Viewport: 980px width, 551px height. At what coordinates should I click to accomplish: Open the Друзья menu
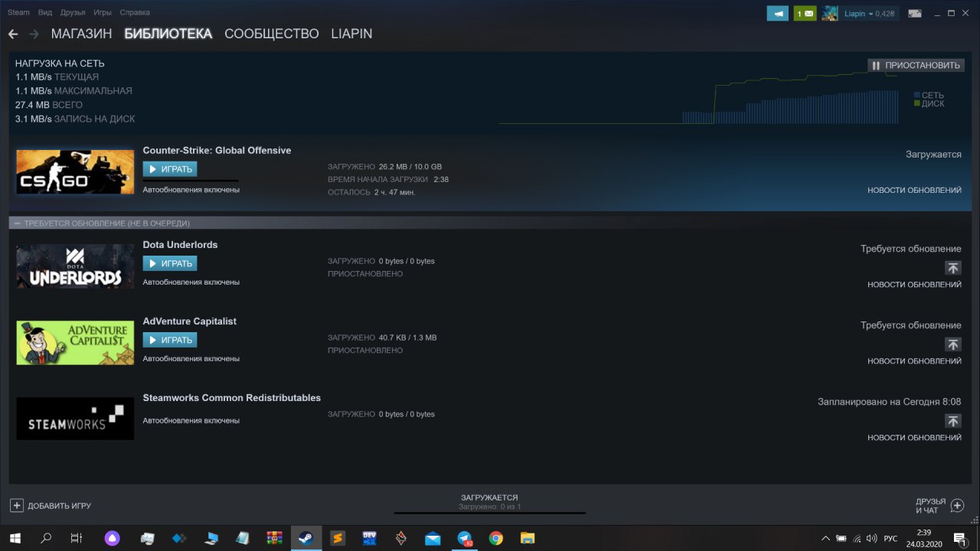[73, 12]
